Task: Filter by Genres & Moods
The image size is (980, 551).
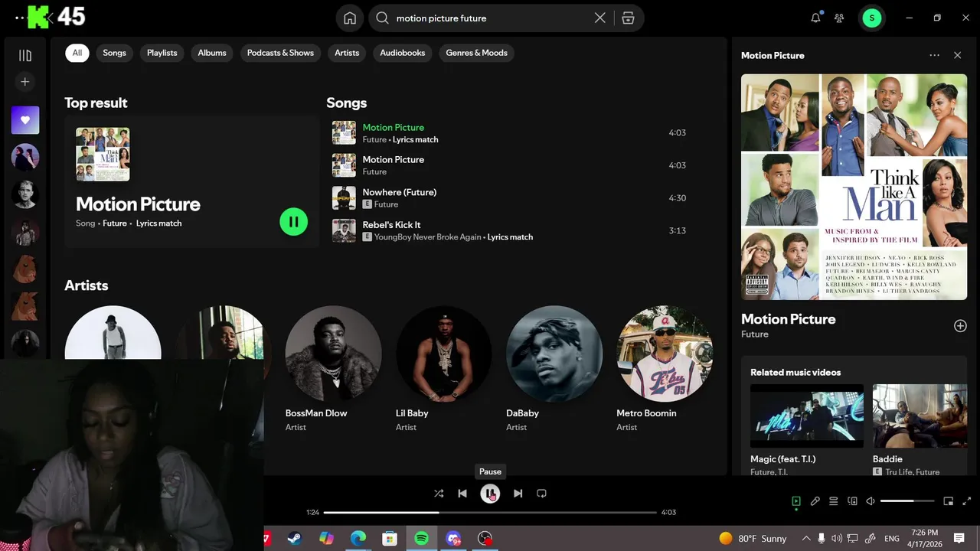Action: 476,53
